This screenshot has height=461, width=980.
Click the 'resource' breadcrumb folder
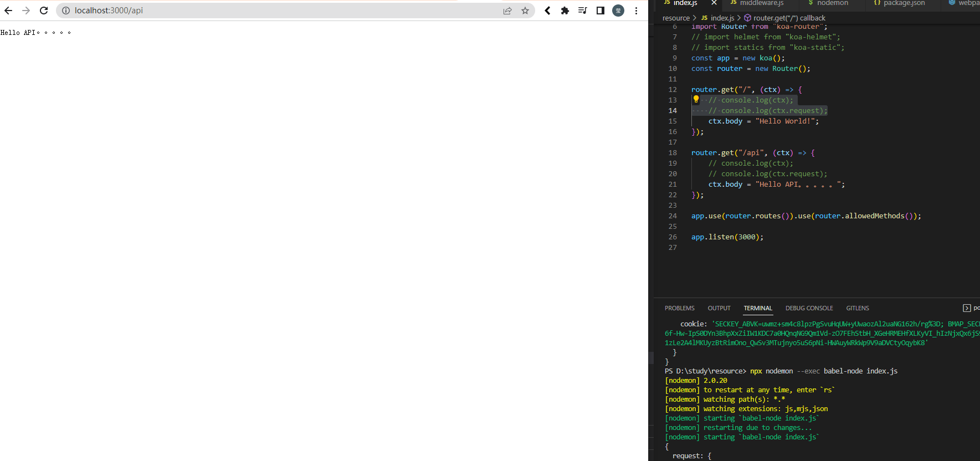(676, 18)
